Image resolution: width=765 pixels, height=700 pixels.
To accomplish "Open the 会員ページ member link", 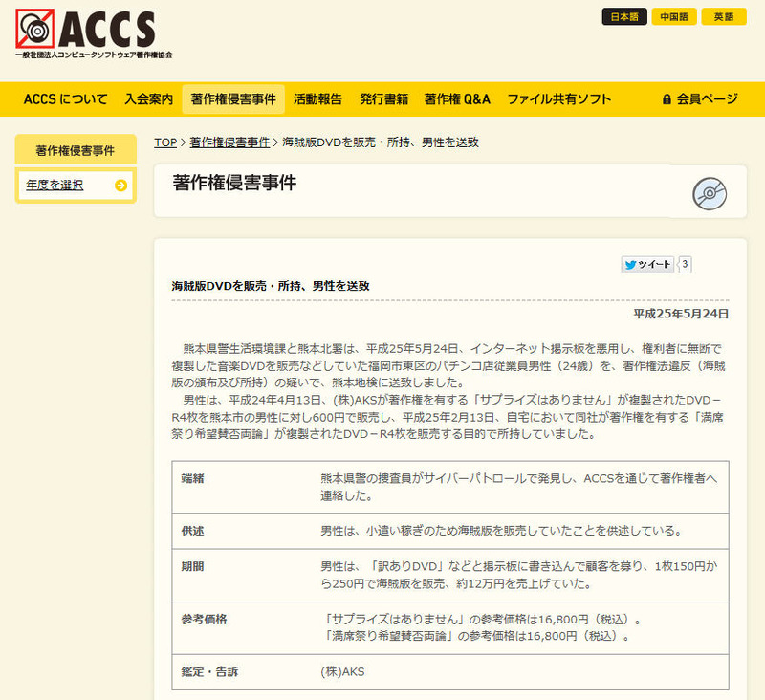I will 707,99.
